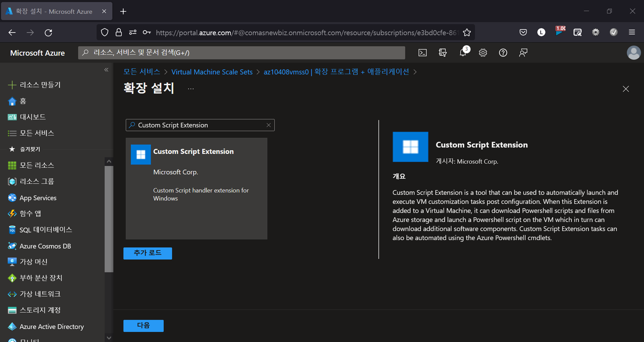Bookmark page with star icon

467,32
